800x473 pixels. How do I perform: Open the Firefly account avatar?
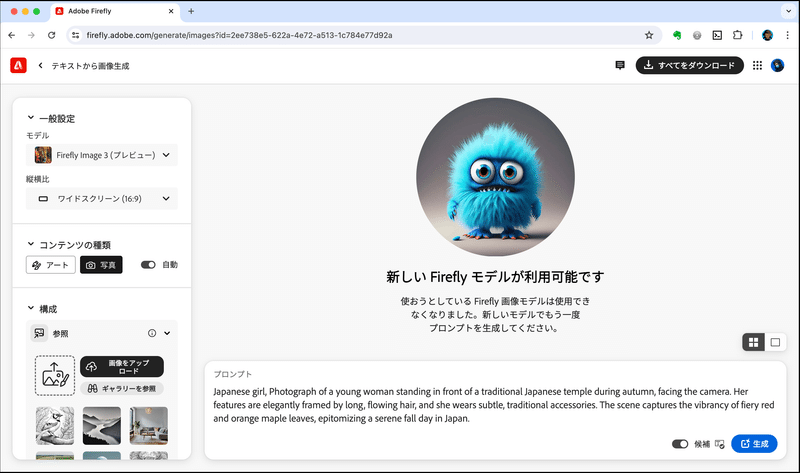(777, 65)
